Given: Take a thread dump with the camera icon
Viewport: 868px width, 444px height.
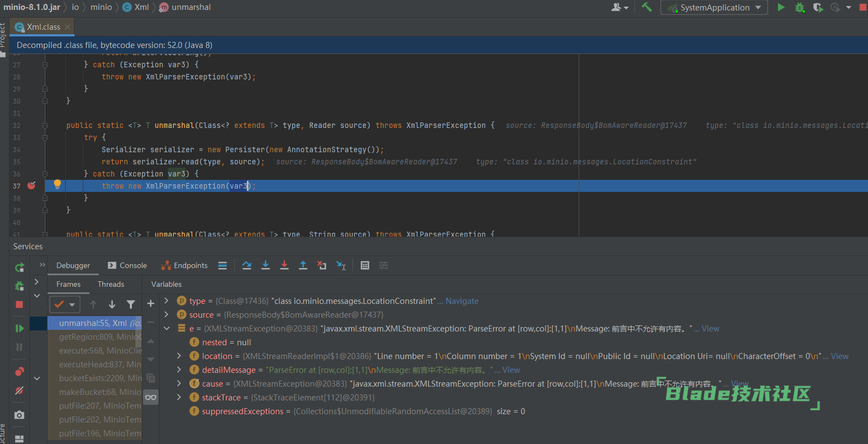Looking at the screenshot, I should coord(19,415).
